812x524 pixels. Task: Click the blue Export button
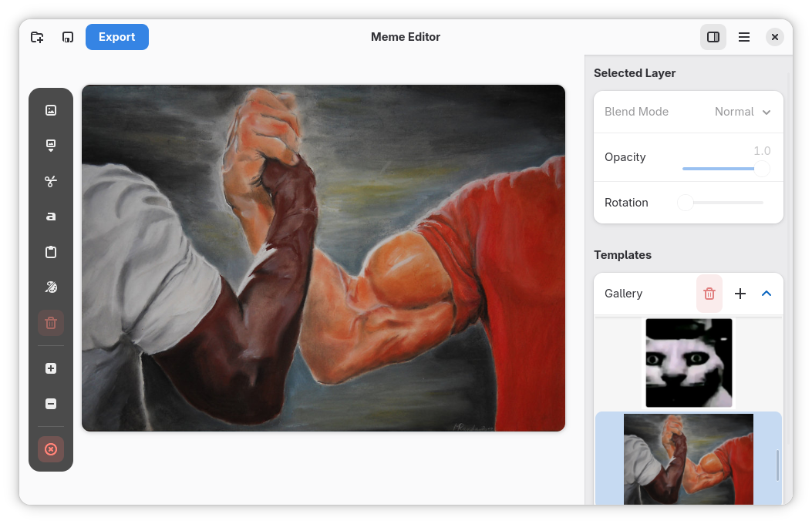point(117,37)
